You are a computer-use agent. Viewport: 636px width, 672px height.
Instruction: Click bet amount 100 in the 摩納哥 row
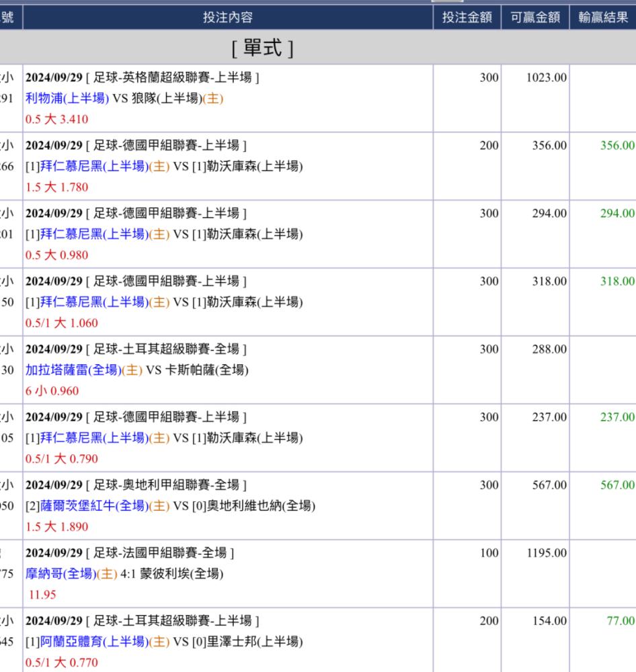[x=489, y=553]
